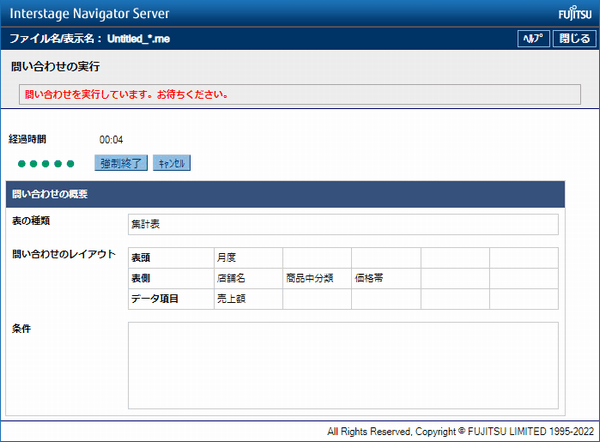Click the green progress dots indicator
The height and width of the screenshot is (442, 600).
point(46,164)
